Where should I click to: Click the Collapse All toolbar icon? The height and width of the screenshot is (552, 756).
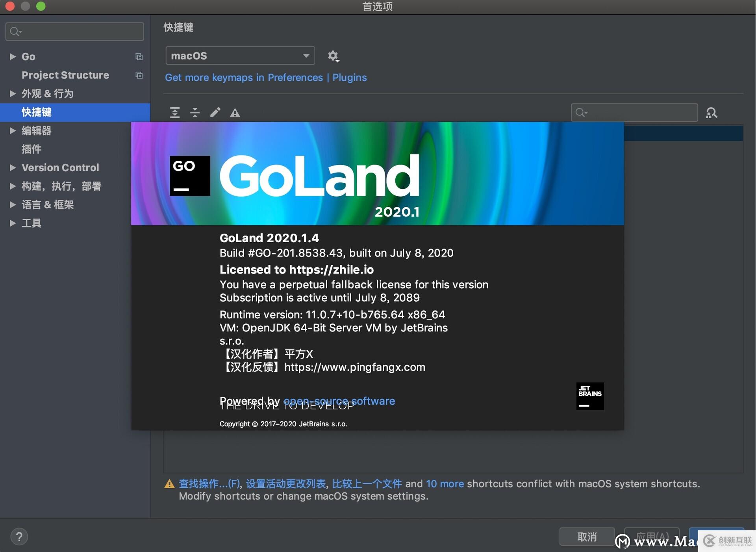(195, 113)
